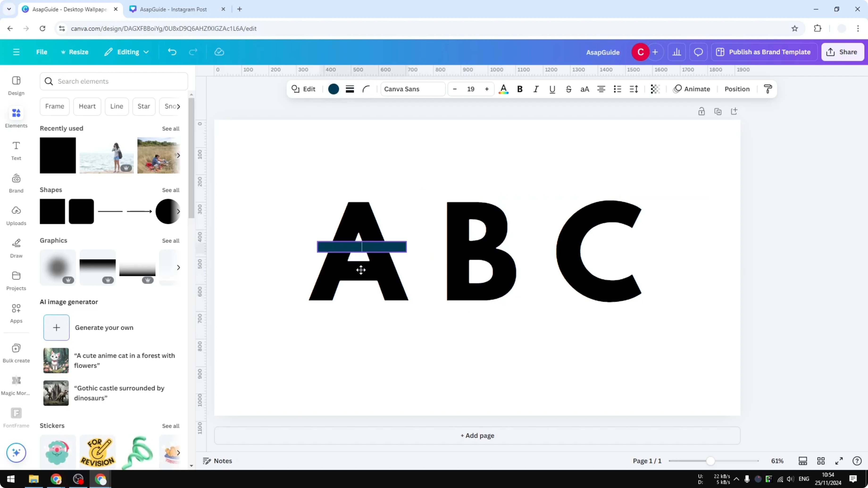Click the Animate tool in toolbar

coord(693,89)
